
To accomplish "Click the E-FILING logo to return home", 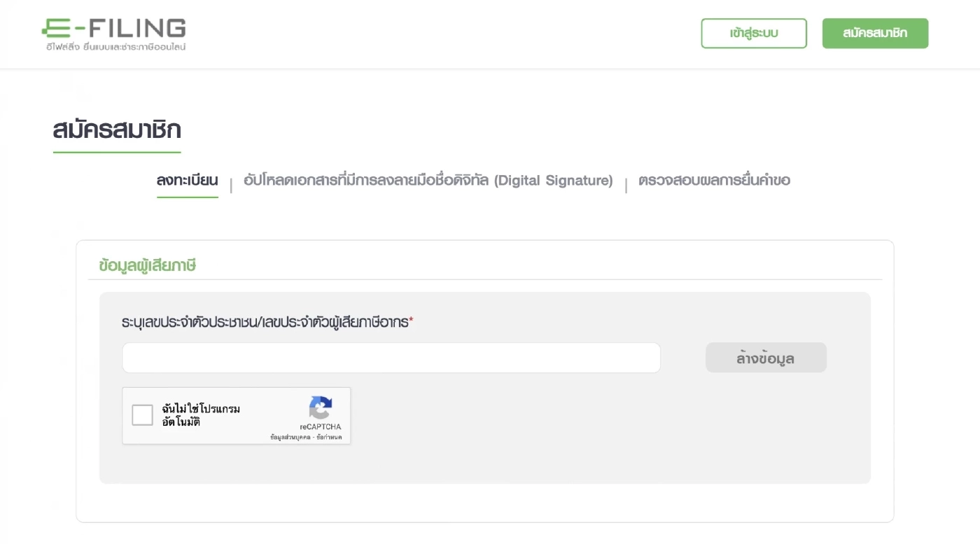I will click(112, 32).
